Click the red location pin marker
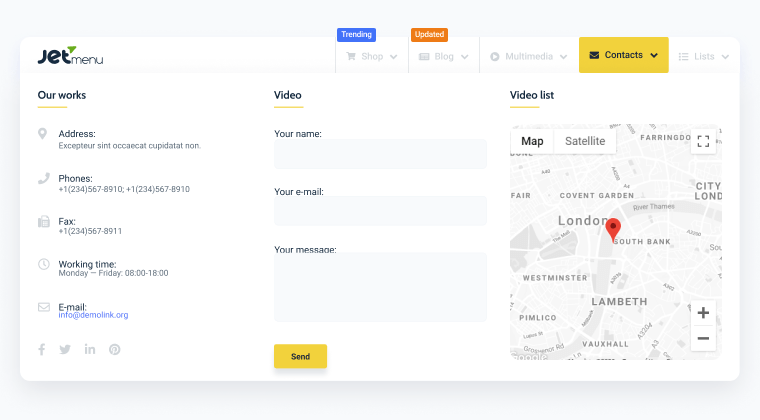760x420 pixels. click(614, 229)
